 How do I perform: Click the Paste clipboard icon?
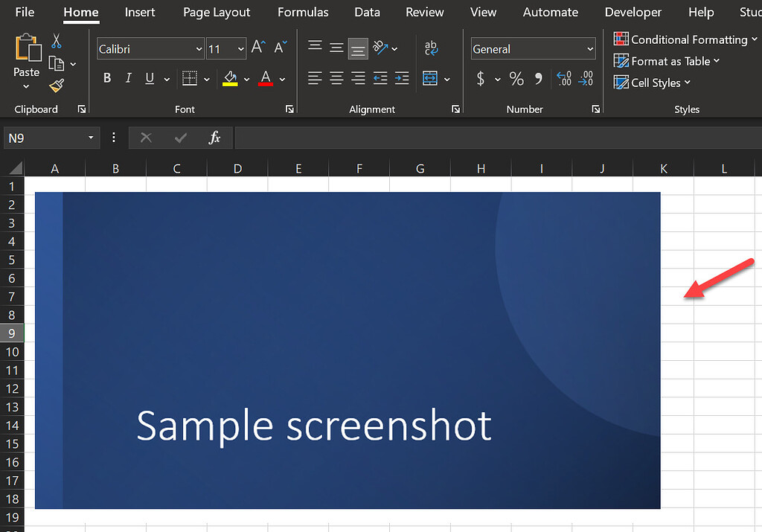(x=28, y=48)
